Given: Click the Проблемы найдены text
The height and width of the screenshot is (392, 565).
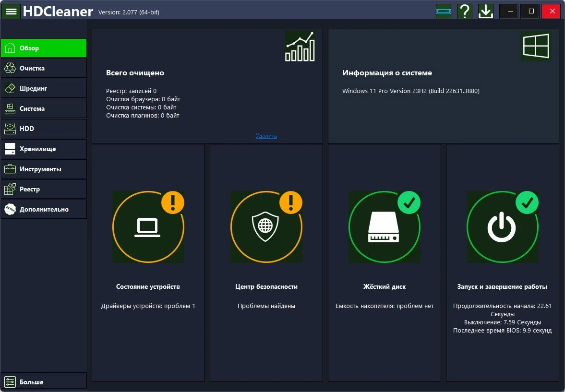Looking at the screenshot, I should click(266, 306).
